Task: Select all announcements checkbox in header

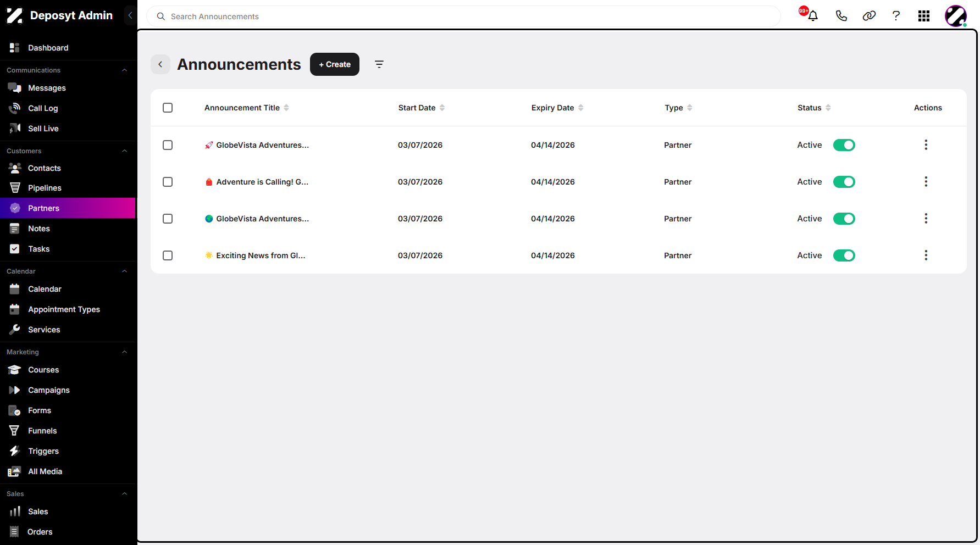Action: pos(168,108)
